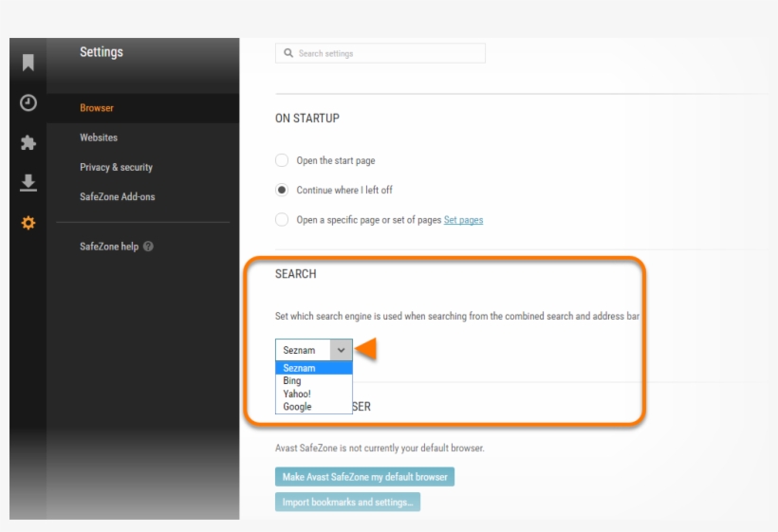The width and height of the screenshot is (778, 532).
Task: Click the magnifier icon in search settings
Action: pos(288,53)
